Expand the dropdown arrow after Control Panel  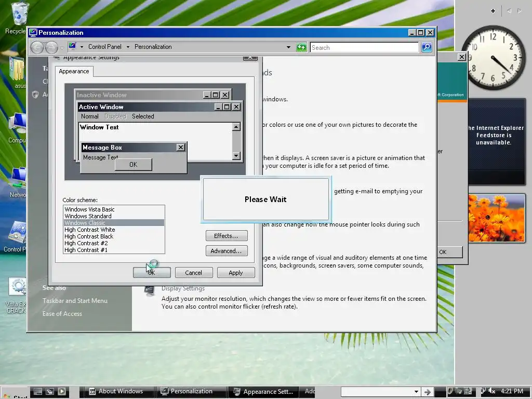[x=128, y=47]
